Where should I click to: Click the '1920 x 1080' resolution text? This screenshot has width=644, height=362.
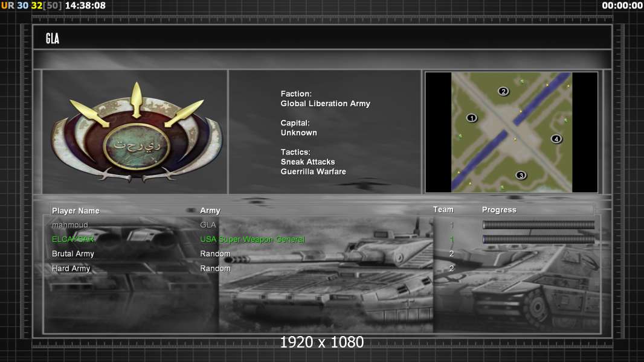(x=321, y=342)
